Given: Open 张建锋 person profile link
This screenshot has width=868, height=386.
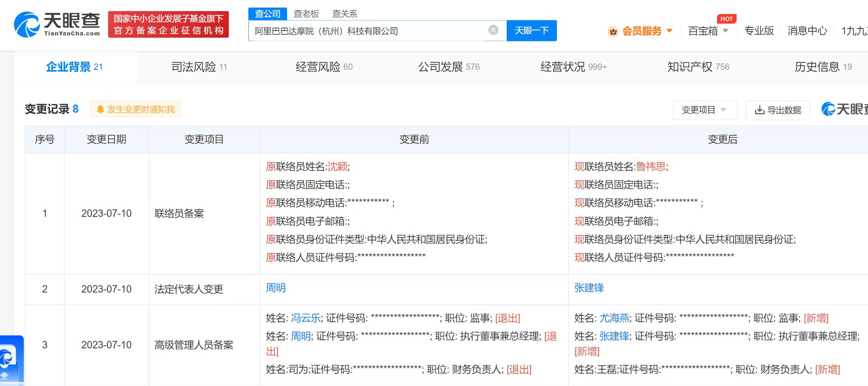Looking at the screenshot, I should (589, 288).
